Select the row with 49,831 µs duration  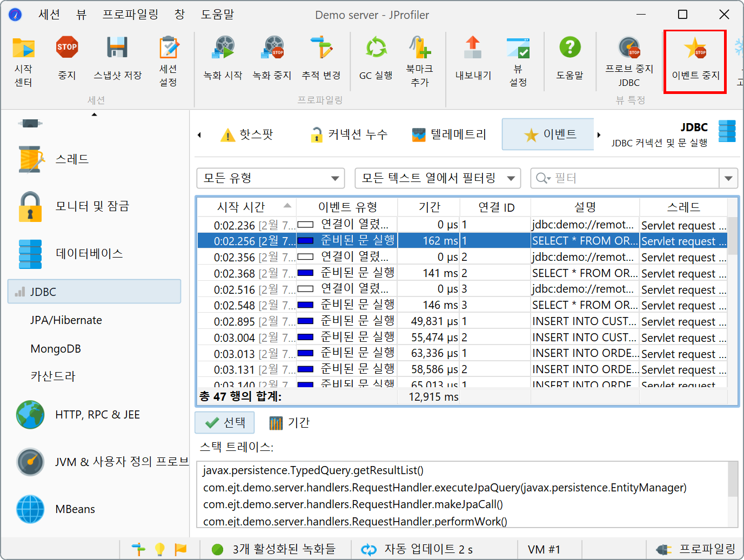[463, 321]
